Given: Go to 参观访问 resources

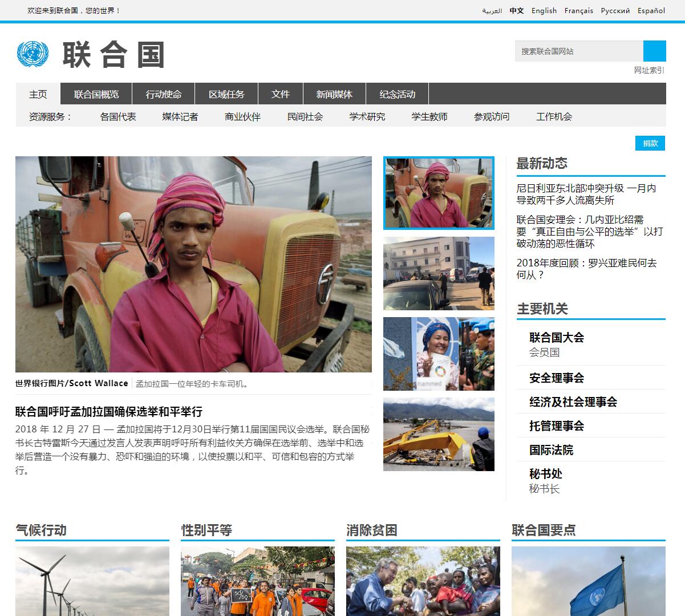Looking at the screenshot, I should click(x=492, y=116).
